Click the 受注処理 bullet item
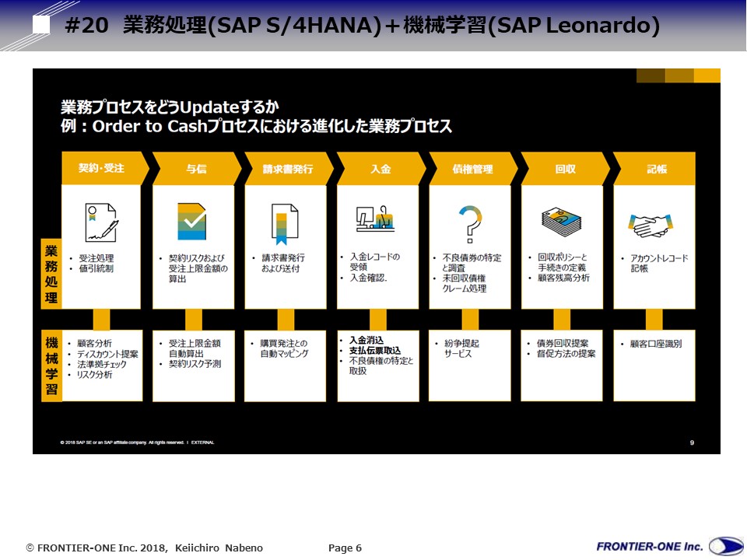The image size is (747, 560). coord(96,258)
